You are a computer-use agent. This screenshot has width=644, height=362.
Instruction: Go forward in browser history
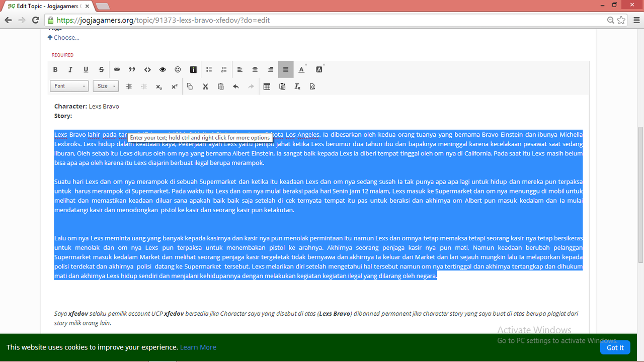click(22, 20)
